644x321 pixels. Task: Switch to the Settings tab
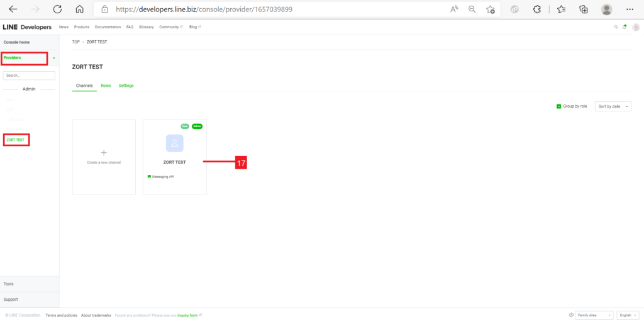click(x=126, y=86)
